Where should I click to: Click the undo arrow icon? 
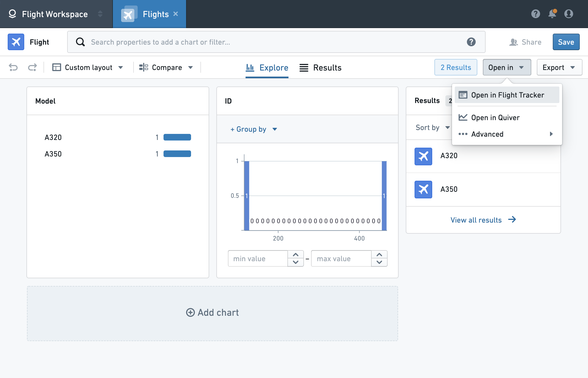coord(13,67)
